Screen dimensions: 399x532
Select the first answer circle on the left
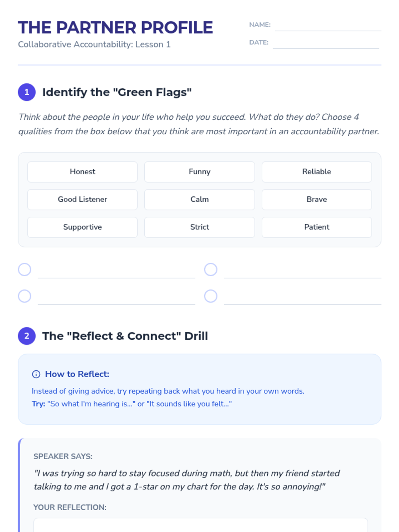click(25, 269)
